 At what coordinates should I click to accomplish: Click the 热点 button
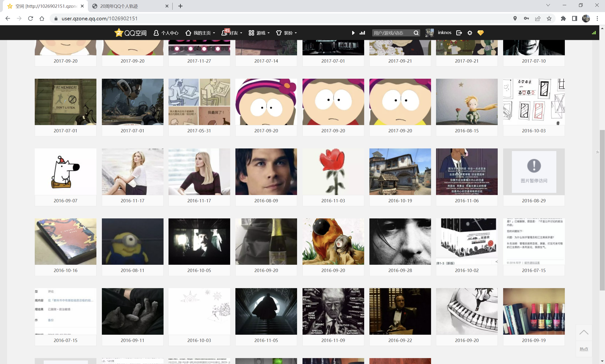click(x=584, y=349)
